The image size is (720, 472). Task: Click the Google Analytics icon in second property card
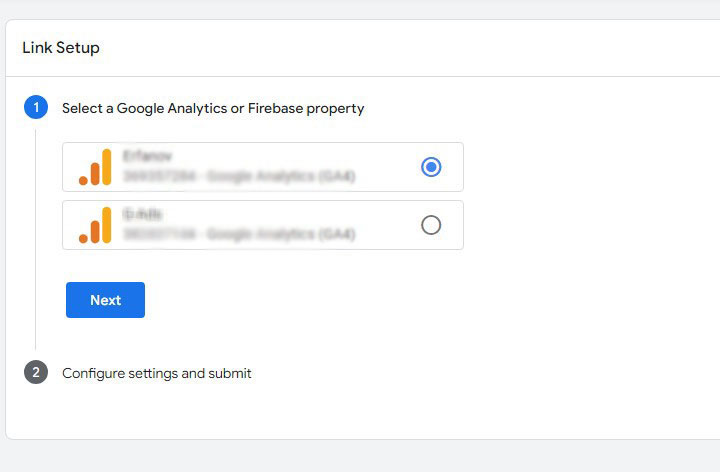[95, 225]
